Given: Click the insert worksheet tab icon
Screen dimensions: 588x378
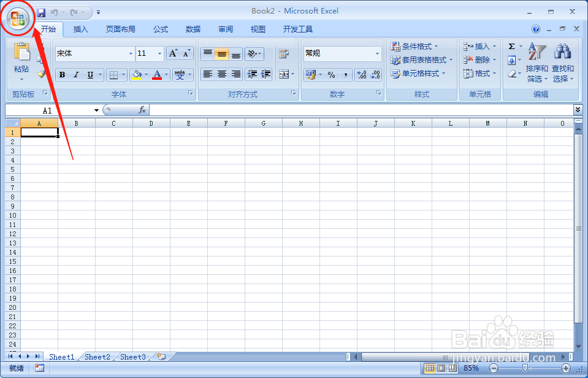Looking at the screenshot, I should pos(162,357).
